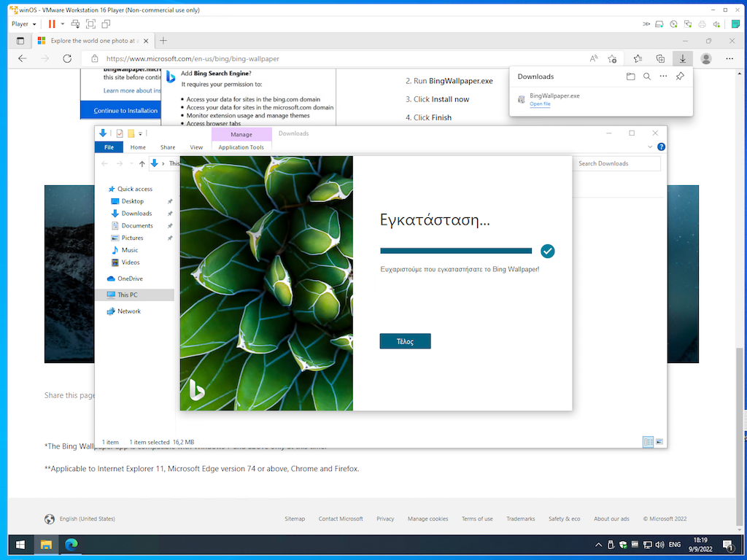Image resolution: width=747 pixels, height=560 pixels.
Task: Open the File tab in File Explorer
Action: pos(109,147)
